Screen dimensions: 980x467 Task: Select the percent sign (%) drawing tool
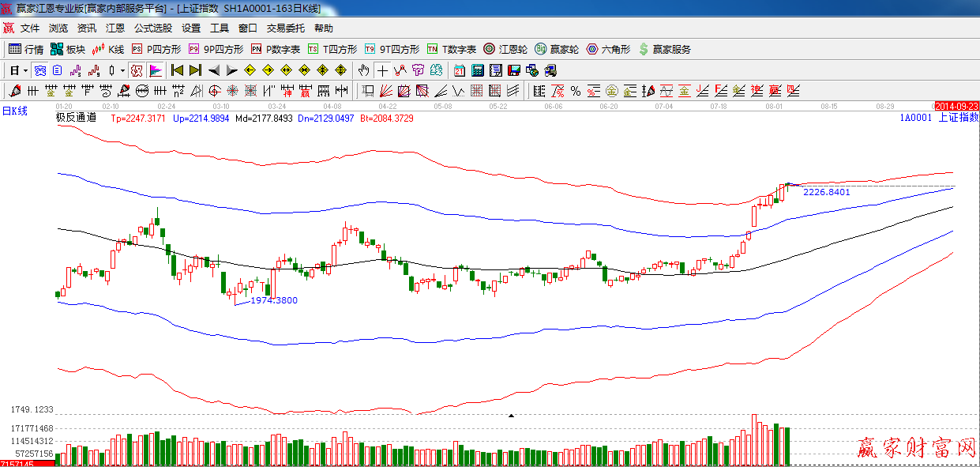coord(576,91)
